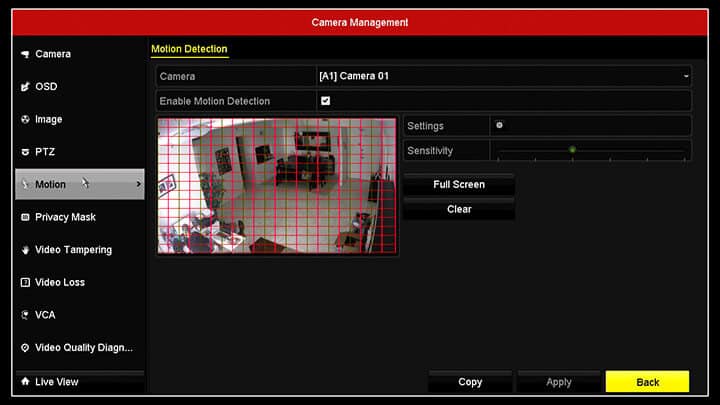Open the Camera selection dropdown
Viewport: 720px width, 405px height.
pyautogui.click(x=503, y=76)
